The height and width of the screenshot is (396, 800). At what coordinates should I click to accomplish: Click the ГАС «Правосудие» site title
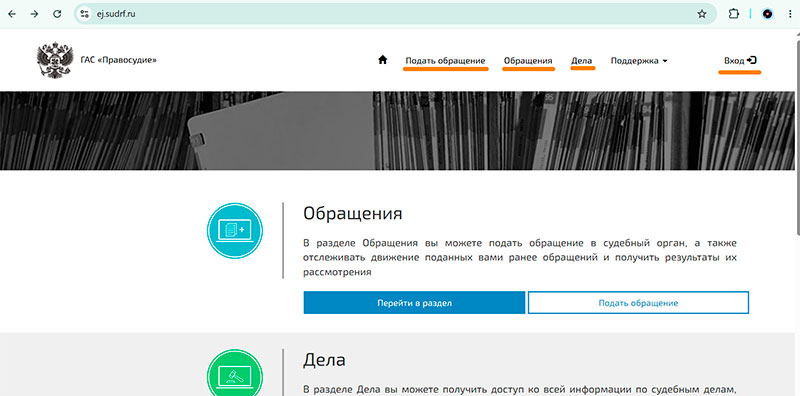(x=118, y=60)
